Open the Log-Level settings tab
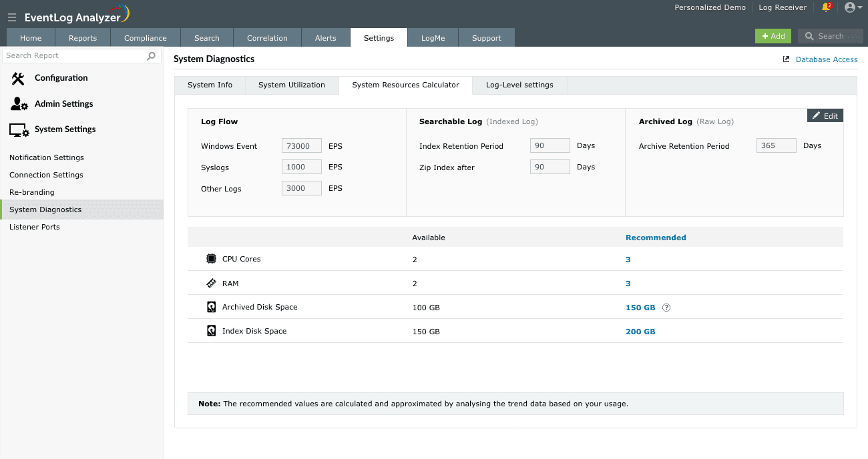Image resolution: width=868 pixels, height=459 pixels. (x=519, y=85)
